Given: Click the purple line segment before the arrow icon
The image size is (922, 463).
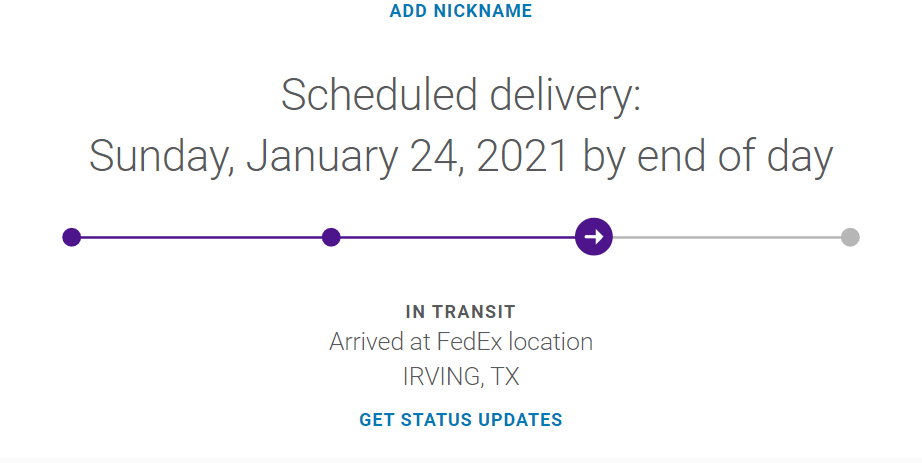Looking at the screenshot, I should [455, 237].
